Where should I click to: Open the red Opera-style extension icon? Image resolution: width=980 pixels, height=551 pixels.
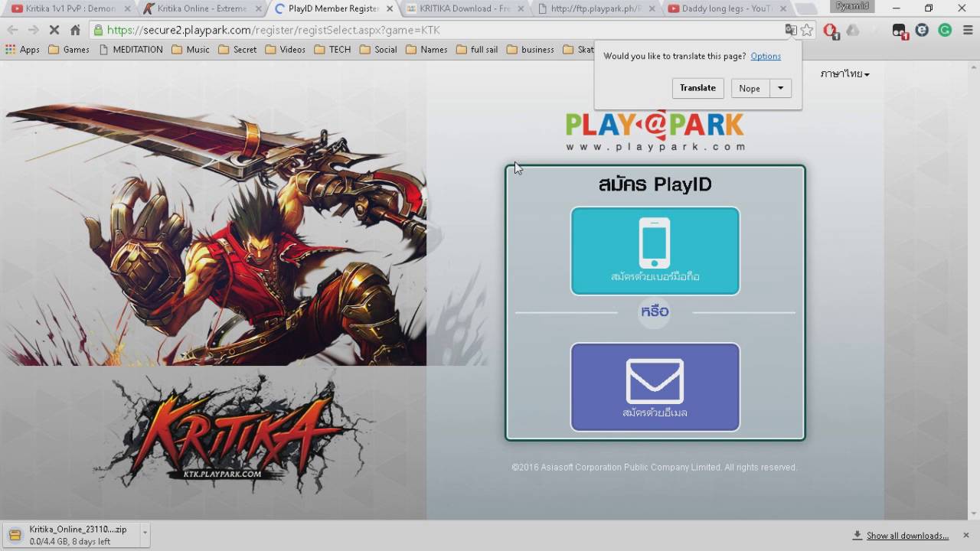click(x=831, y=31)
